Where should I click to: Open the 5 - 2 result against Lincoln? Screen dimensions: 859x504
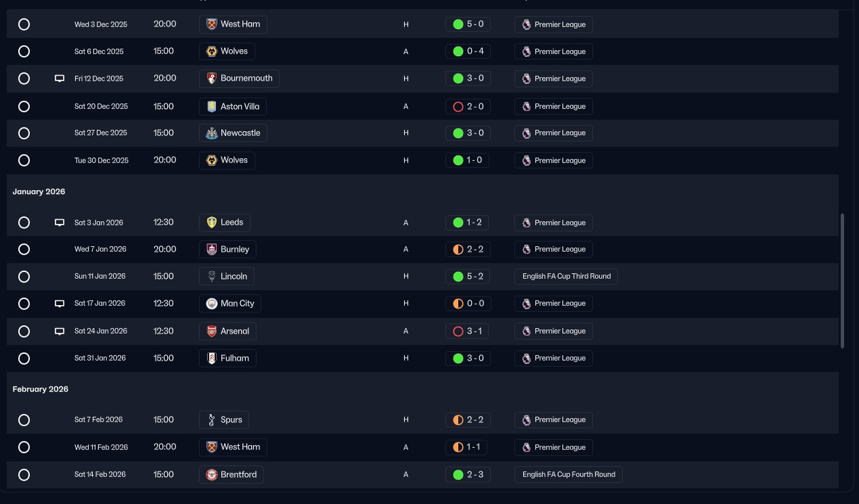coord(468,276)
